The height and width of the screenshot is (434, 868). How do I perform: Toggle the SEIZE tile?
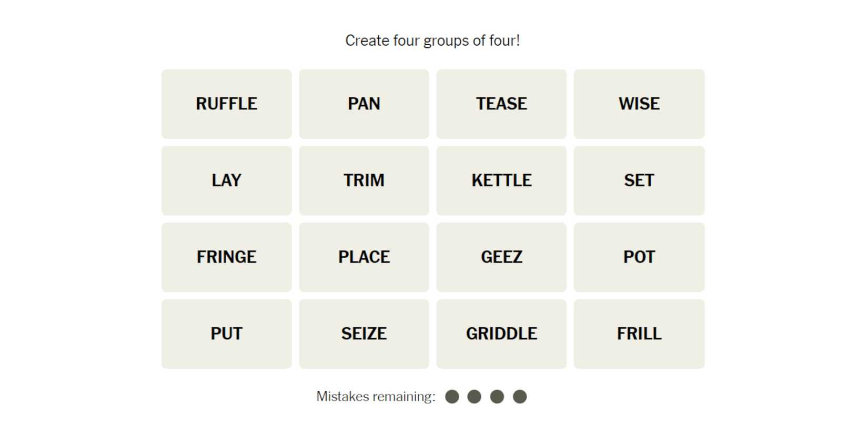click(x=364, y=334)
